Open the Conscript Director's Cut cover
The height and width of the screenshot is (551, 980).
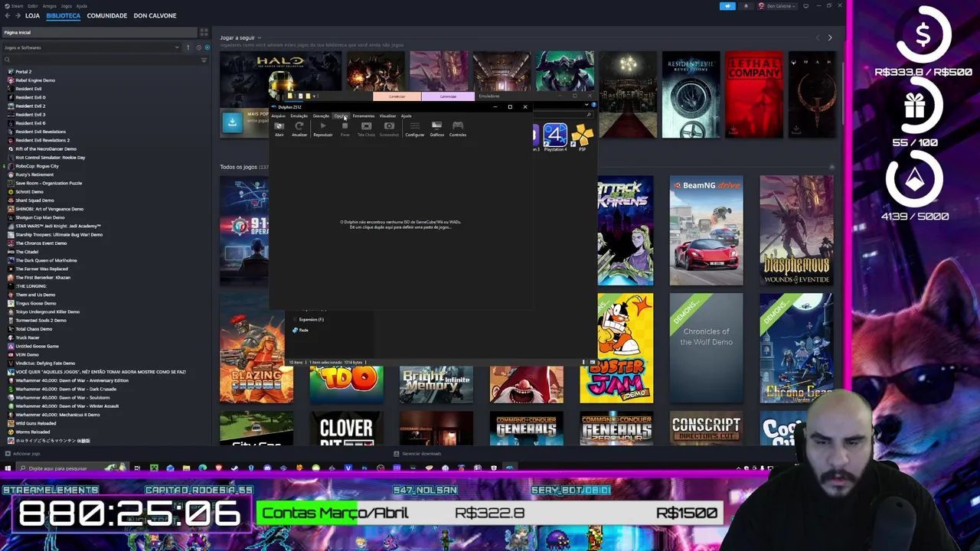coord(706,429)
